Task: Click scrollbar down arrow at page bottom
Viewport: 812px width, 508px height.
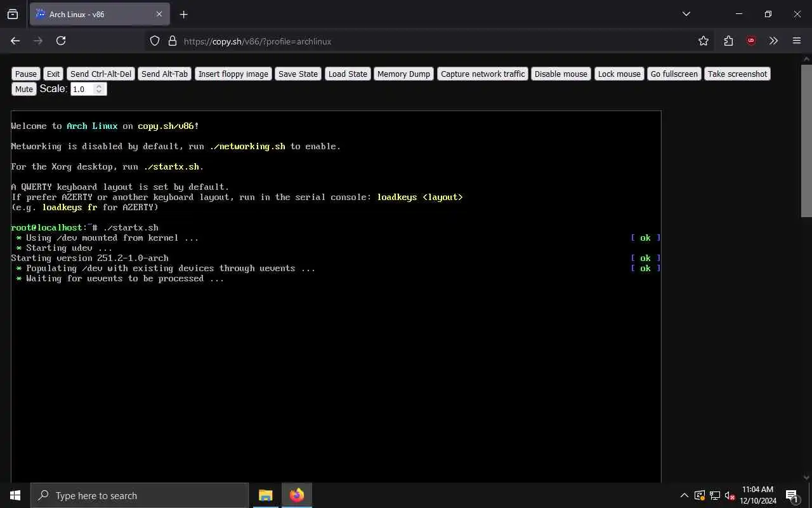Action: pos(807,477)
